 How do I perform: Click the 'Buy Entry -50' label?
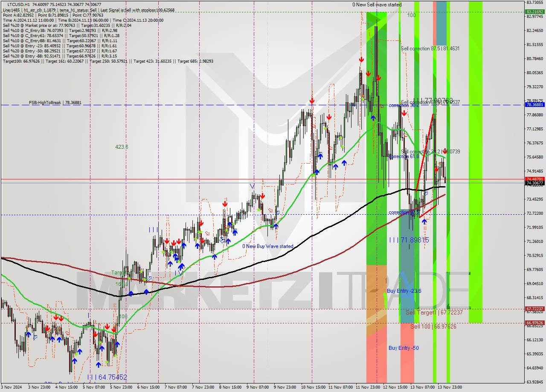tap(404, 348)
